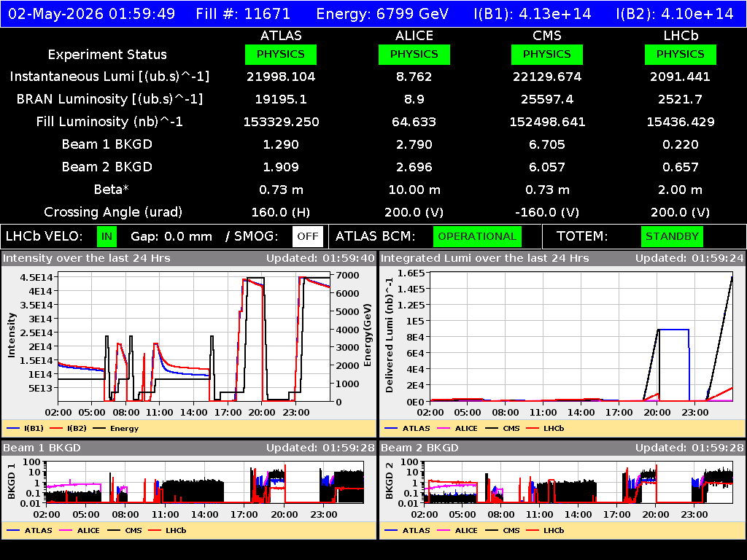
Task: Click Updated: 01:59:40 timestamp on Intensity chart
Action: [x=321, y=258]
